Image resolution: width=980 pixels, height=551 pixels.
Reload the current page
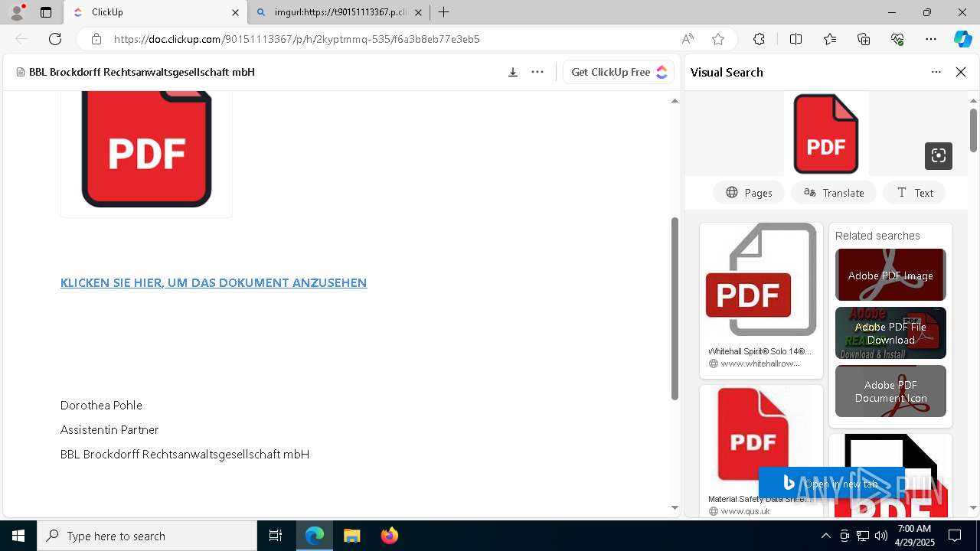click(55, 39)
